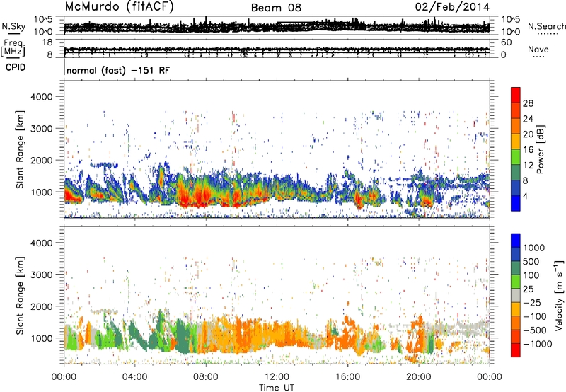
Task: Click the 3000 tick of the velocity panel
Action: point(41,275)
